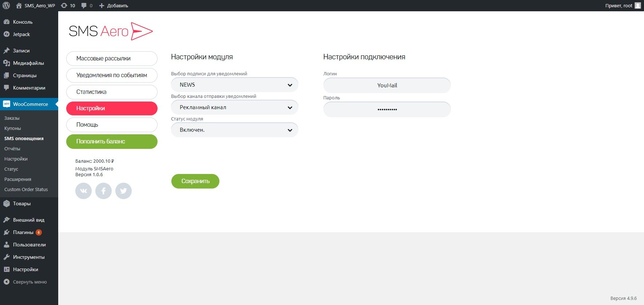
Task: Click the SMS Aero logo
Action: tap(111, 31)
